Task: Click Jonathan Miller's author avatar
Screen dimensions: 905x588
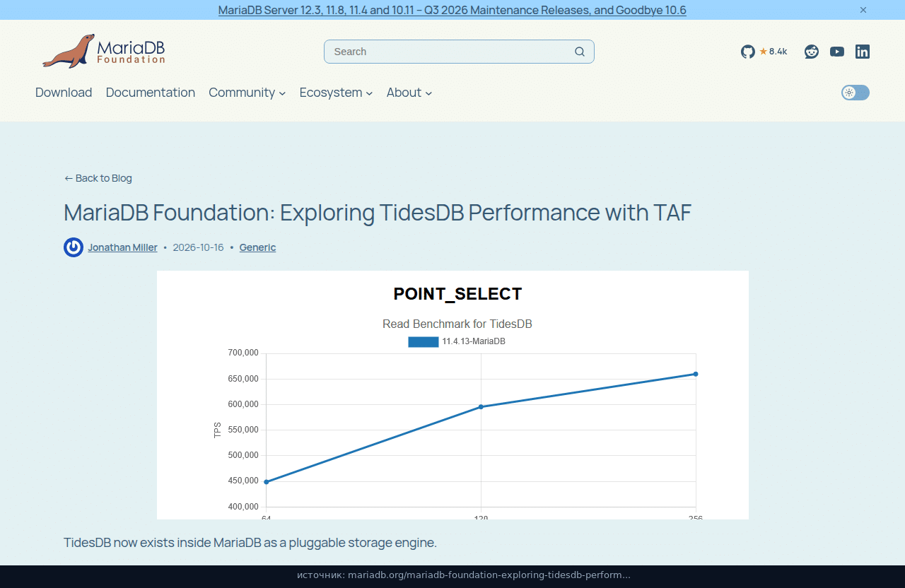Action: [x=74, y=247]
